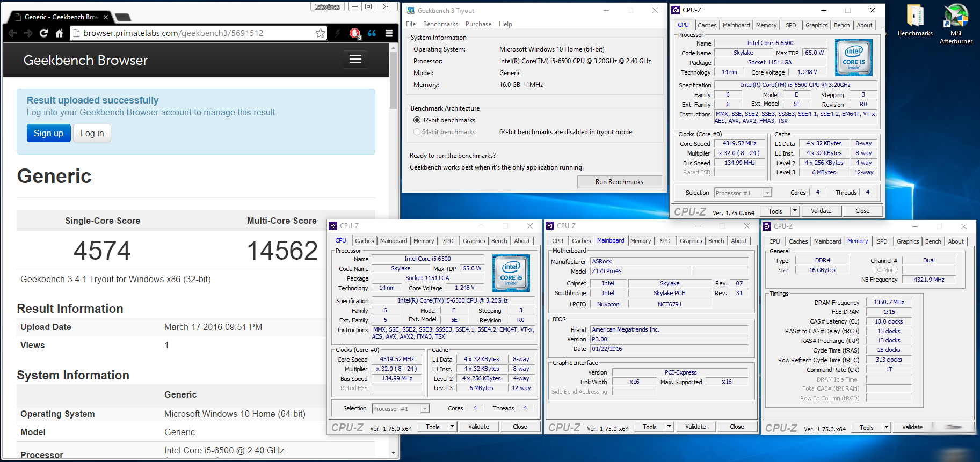Click the Intel Core i5 logo in top CPU-Z
Viewport: 980px width, 462px height.
[853, 57]
